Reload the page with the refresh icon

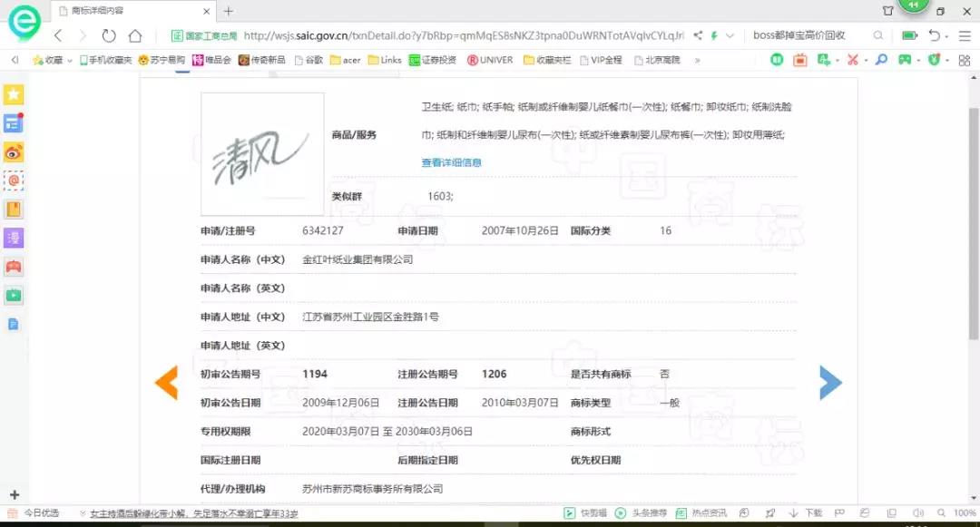click(x=109, y=35)
